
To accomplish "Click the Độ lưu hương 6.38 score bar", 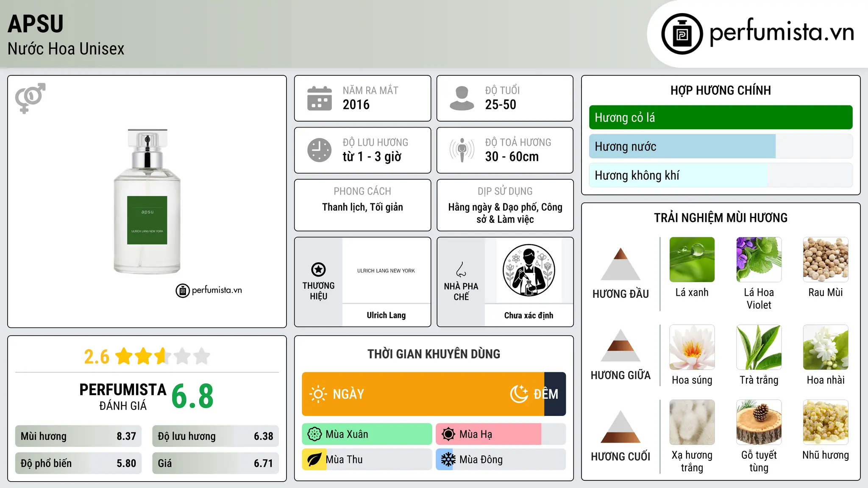I will point(215,436).
